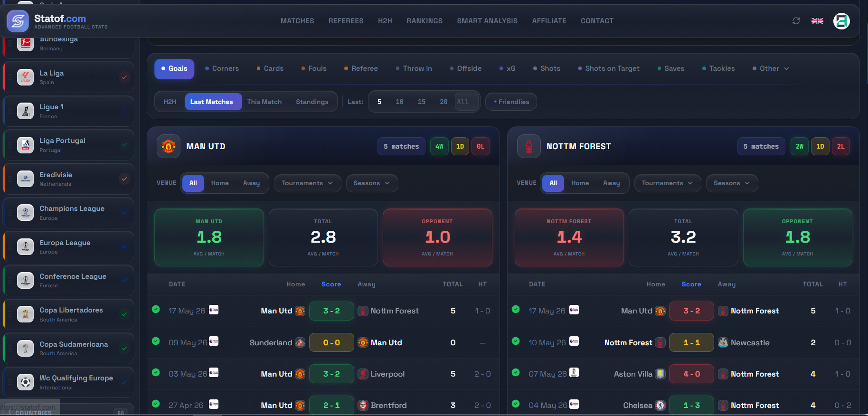
Task: Add friendlies with the + Friendlies button
Action: click(511, 102)
